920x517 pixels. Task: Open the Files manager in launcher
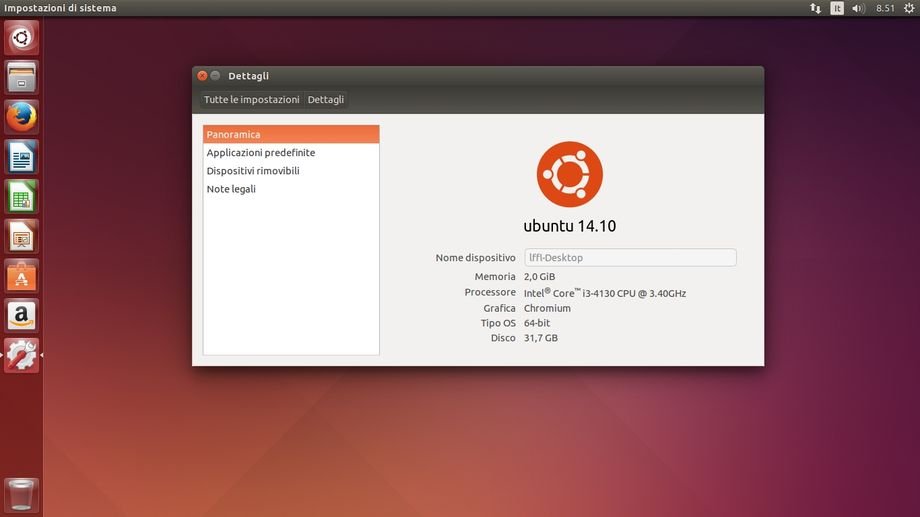21,77
